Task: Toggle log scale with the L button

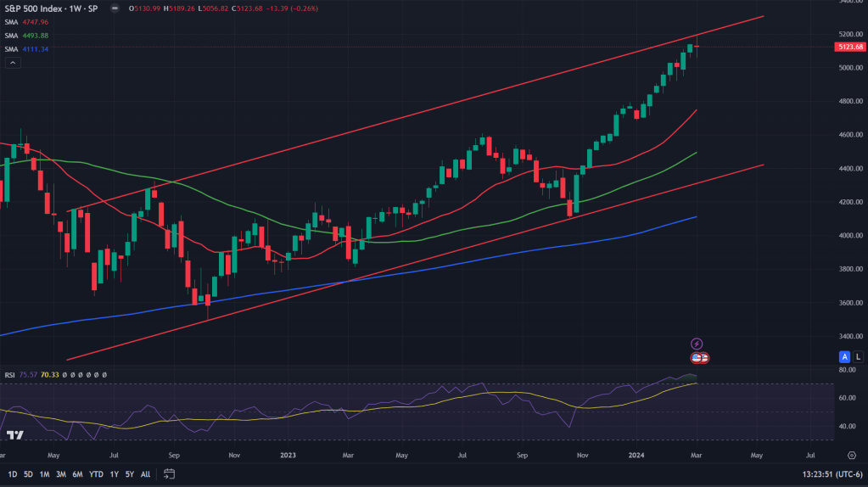Action: (858, 357)
